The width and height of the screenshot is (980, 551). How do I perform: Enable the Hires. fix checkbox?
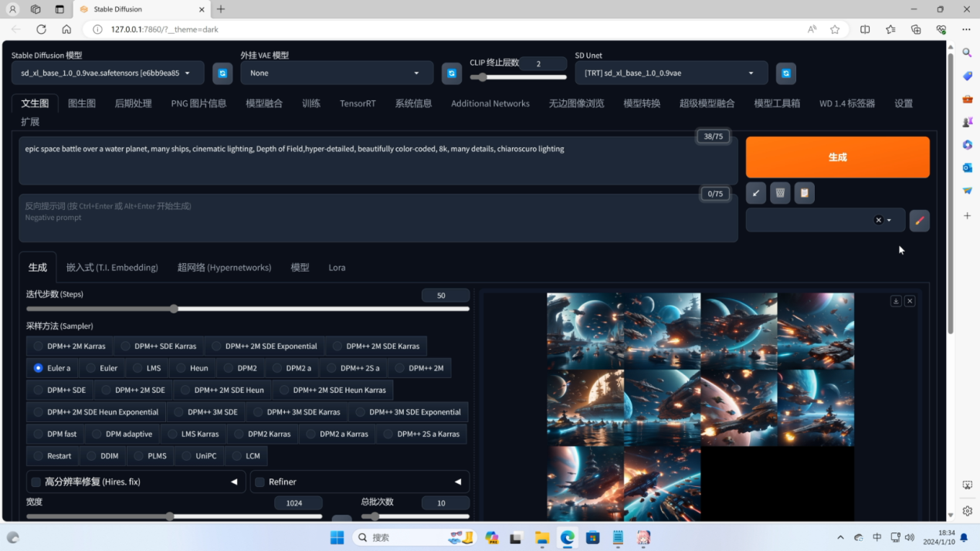pyautogui.click(x=36, y=482)
